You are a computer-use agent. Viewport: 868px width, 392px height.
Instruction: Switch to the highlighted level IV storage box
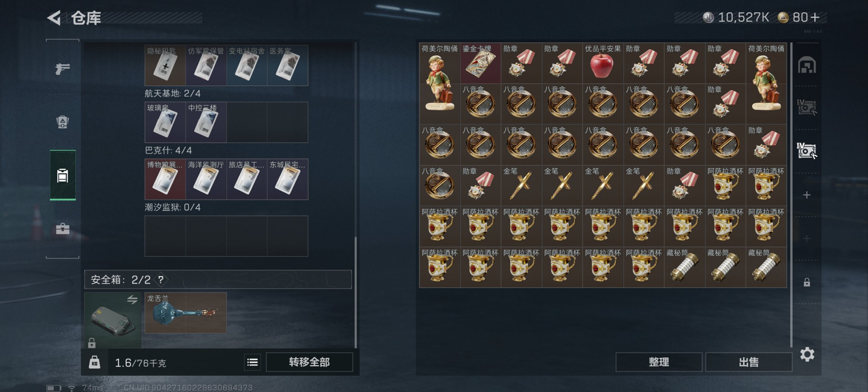click(807, 150)
